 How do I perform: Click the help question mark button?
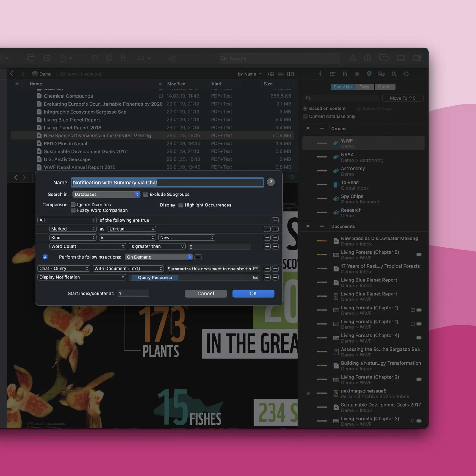tap(270, 182)
